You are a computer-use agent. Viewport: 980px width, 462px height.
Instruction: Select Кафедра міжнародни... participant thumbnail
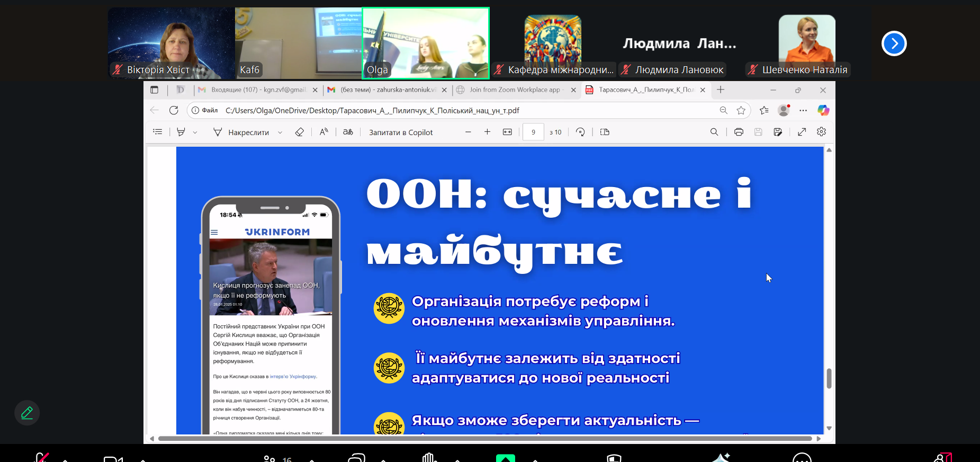[553, 43]
